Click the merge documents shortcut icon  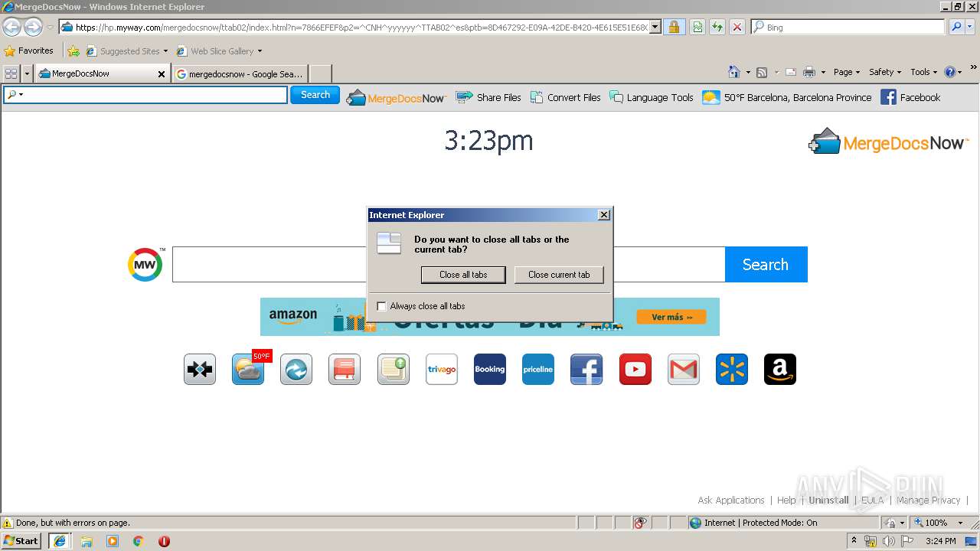[200, 370]
